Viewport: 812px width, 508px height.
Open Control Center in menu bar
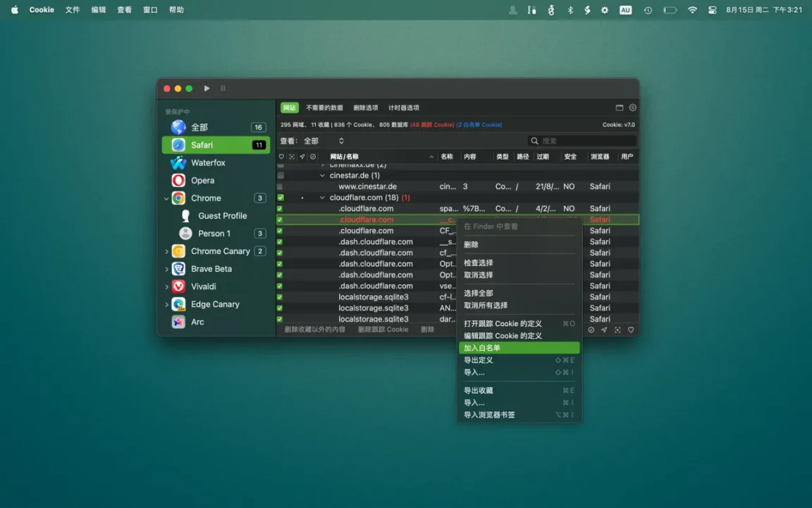coord(712,10)
